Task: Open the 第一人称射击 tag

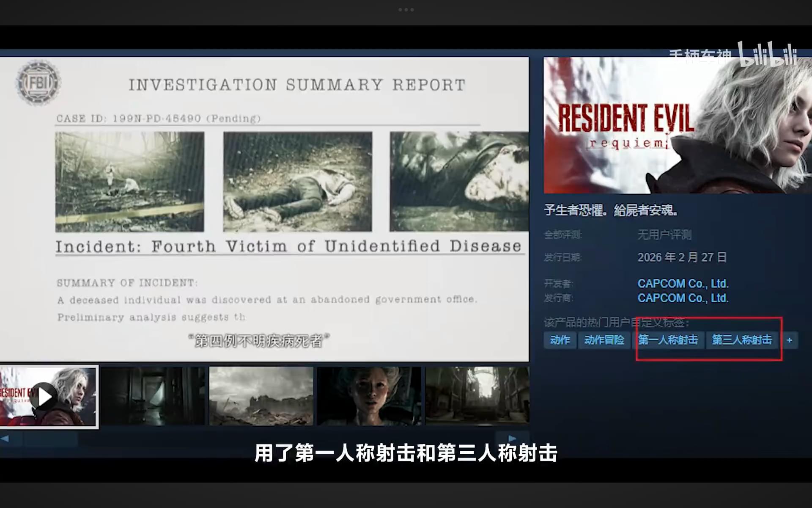Action: click(x=668, y=340)
